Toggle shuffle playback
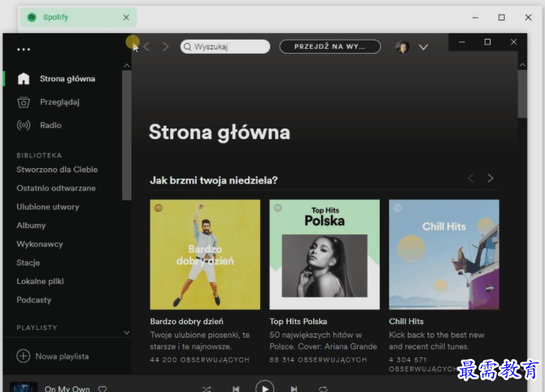Screen dimensions: 545x392 point(206,389)
